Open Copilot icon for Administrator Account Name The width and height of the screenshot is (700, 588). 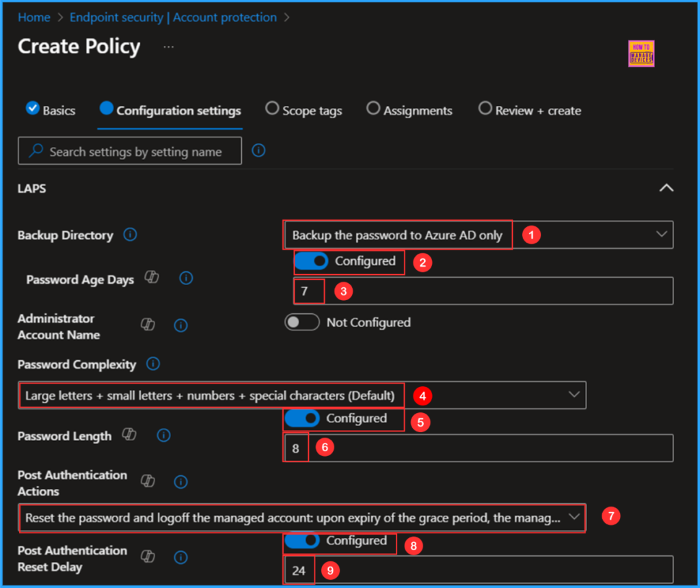[x=148, y=325]
